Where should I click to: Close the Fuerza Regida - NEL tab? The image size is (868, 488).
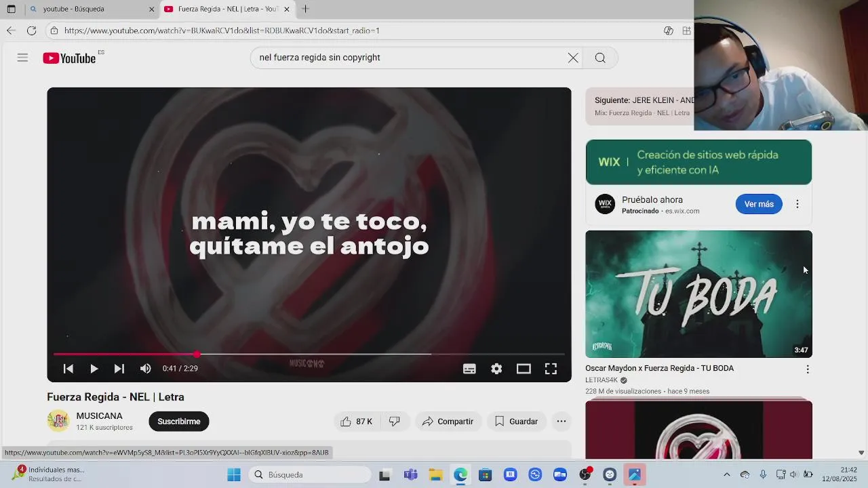[x=287, y=9]
